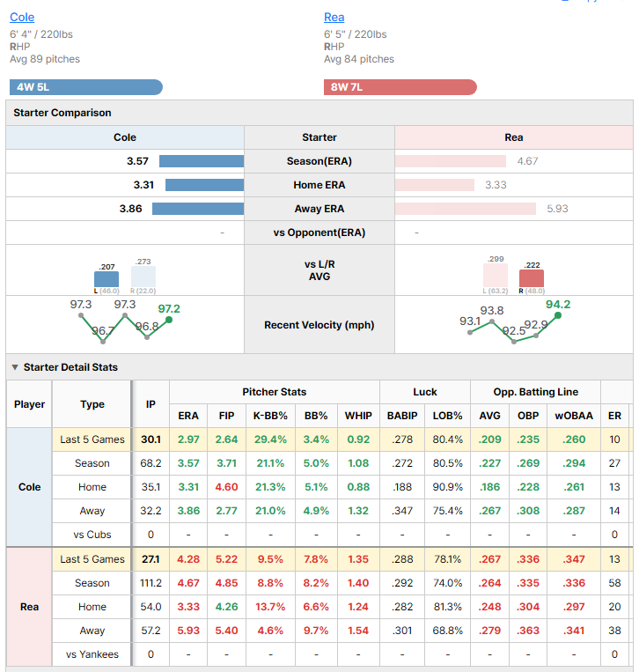Click Rea's latest velocity point 94.2
Viewport: 639px width, 672px height.
coord(558,315)
